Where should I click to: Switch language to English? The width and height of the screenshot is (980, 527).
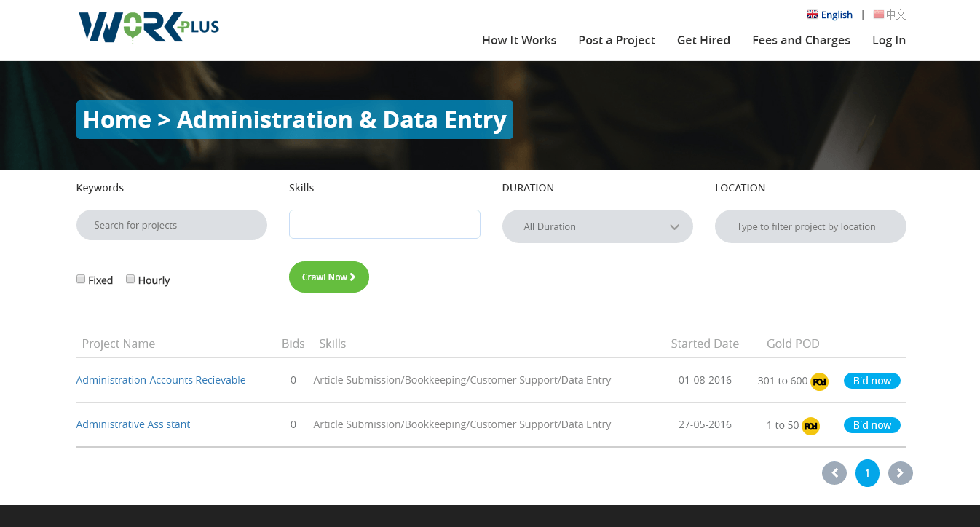click(837, 15)
